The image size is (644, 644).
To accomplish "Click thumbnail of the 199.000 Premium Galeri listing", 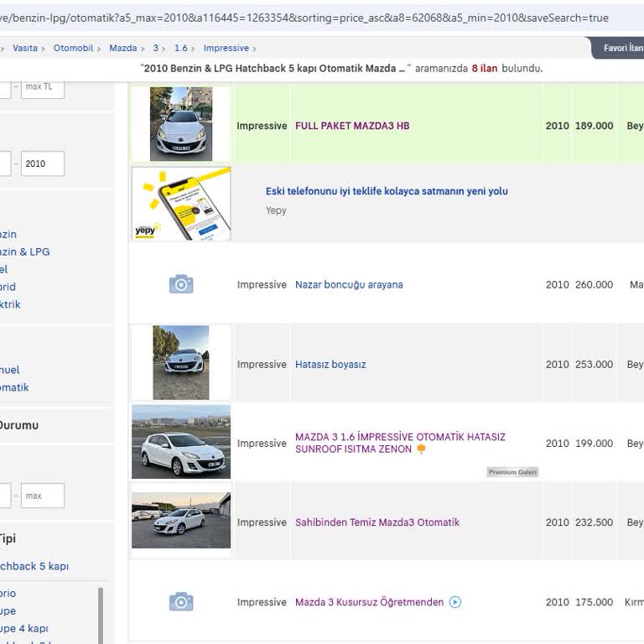I will pyautogui.click(x=181, y=442).
